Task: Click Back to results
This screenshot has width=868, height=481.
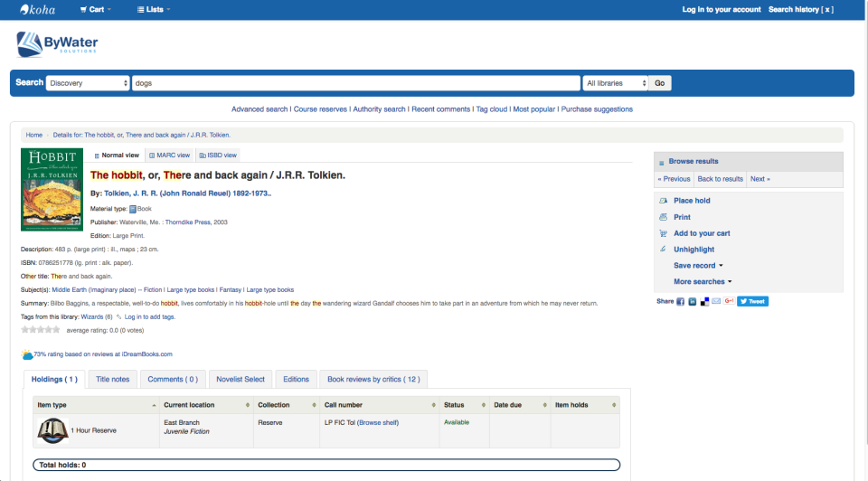Action: (720, 179)
